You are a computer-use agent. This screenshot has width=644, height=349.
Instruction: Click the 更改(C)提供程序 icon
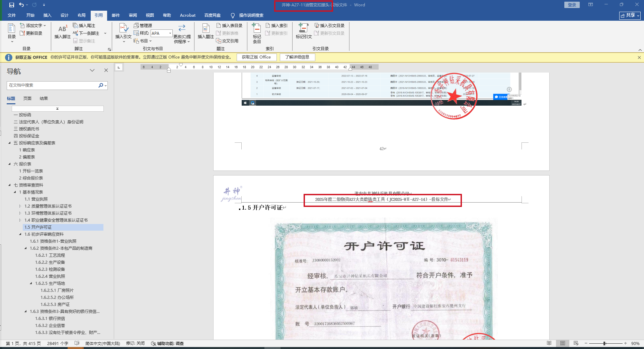(x=182, y=33)
